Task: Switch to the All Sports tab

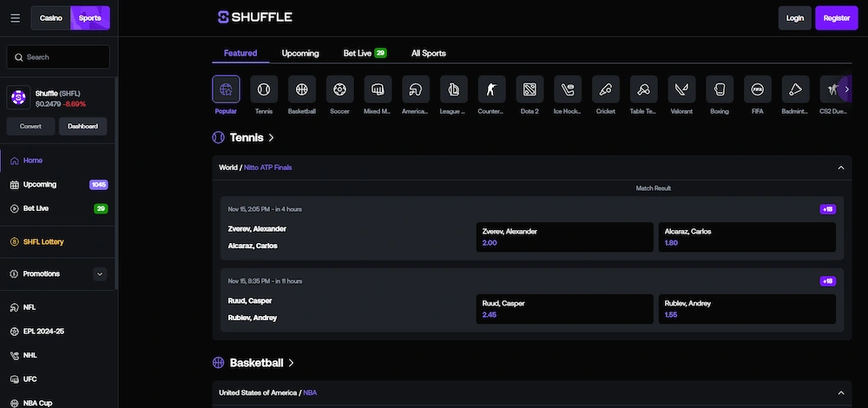Action: click(429, 53)
